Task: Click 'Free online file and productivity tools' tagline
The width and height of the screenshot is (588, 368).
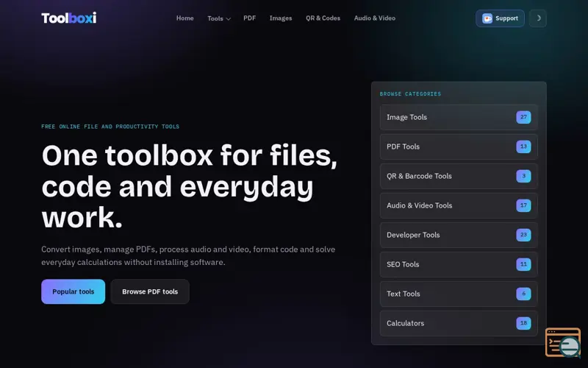Action: [110, 127]
